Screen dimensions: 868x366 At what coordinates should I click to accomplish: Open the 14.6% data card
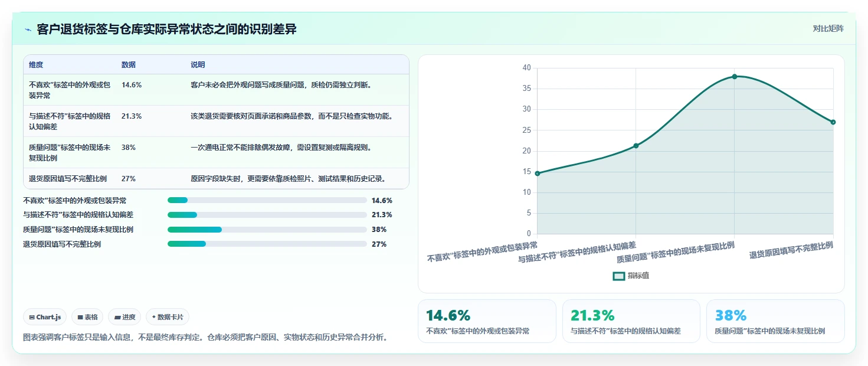[487, 321]
